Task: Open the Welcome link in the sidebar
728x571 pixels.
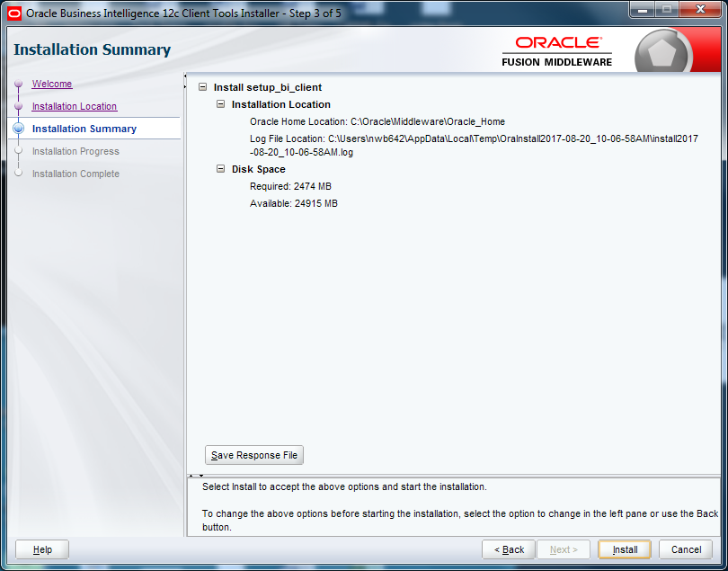Action: (51, 84)
